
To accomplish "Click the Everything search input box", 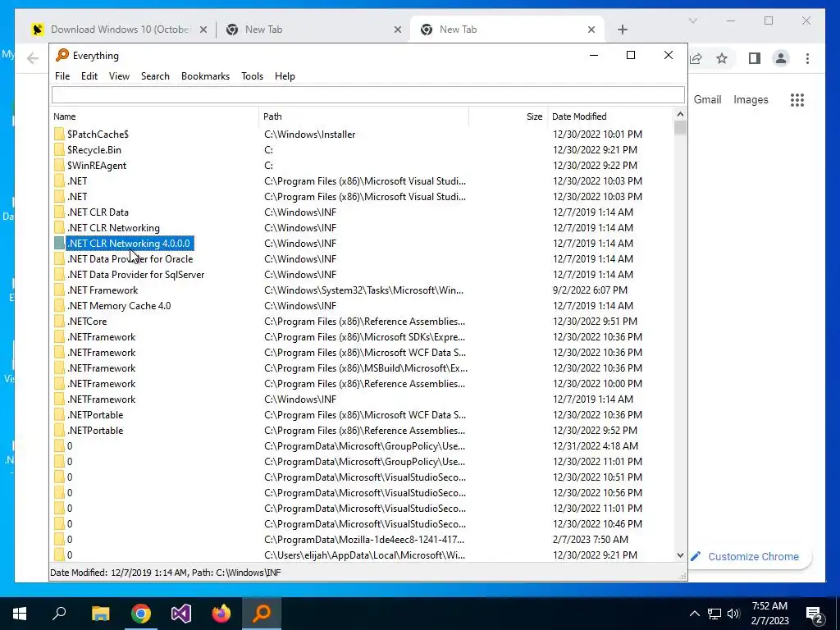I will (368, 95).
